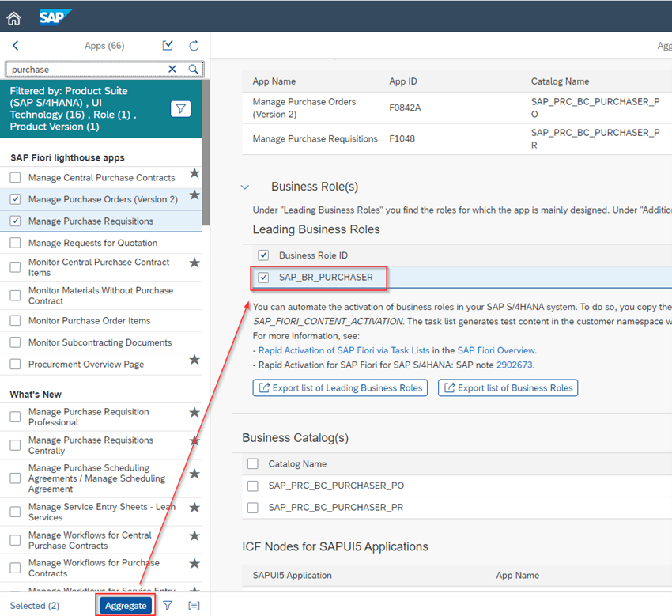672x616 pixels.
Task: Check Manage Purchase Requisition Professional
Action: (x=15, y=417)
